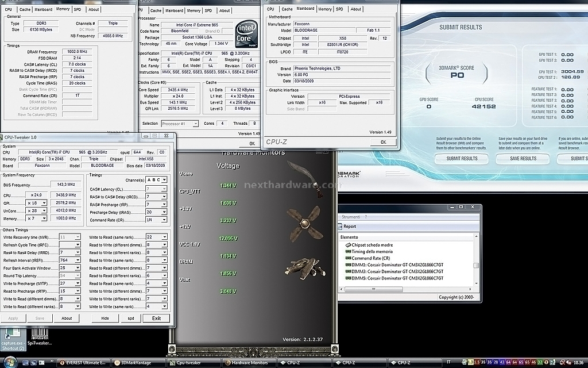The image size is (588, 368).
Task: Click the fan icon in Hardware Monitors
Action: pyautogui.click(x=304, y=224)
